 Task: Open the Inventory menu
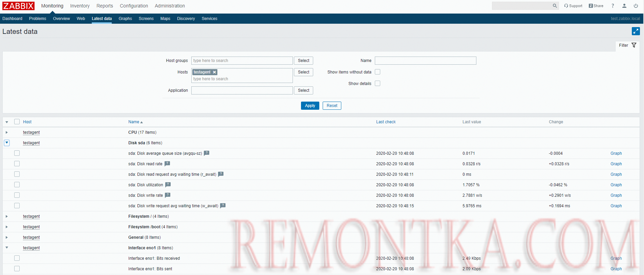80,6
